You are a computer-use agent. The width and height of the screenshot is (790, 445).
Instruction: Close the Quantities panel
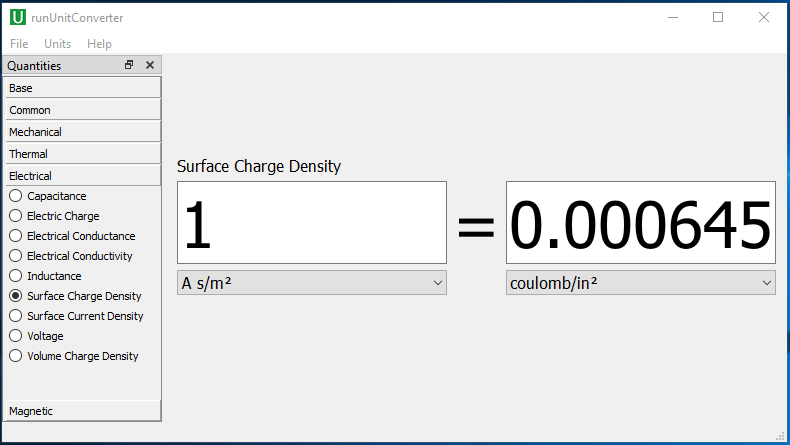150,65
